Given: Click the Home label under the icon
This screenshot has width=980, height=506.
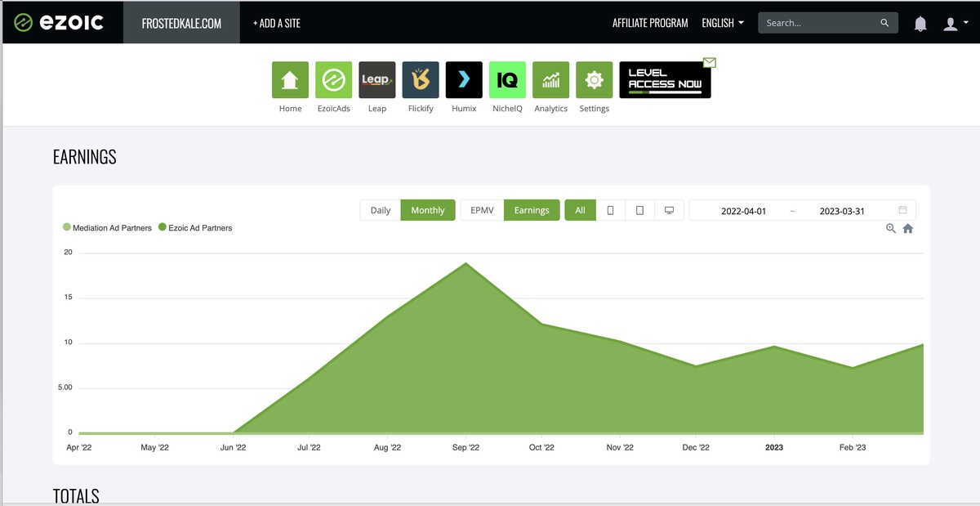Looking at the screenshot, I should (290, 109).
